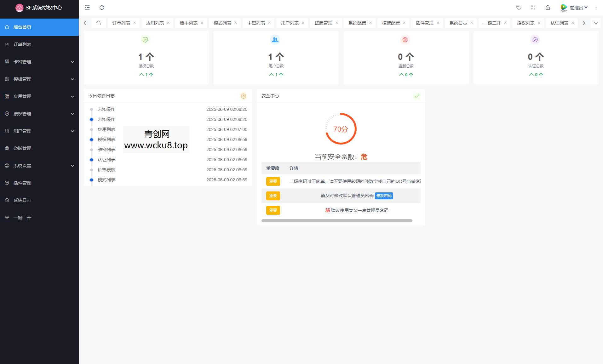The width and height of the screenshot is (603, 364).
Task: Open the three-dot more options icon
Action: pyautogui.click(x=595, y=7)
